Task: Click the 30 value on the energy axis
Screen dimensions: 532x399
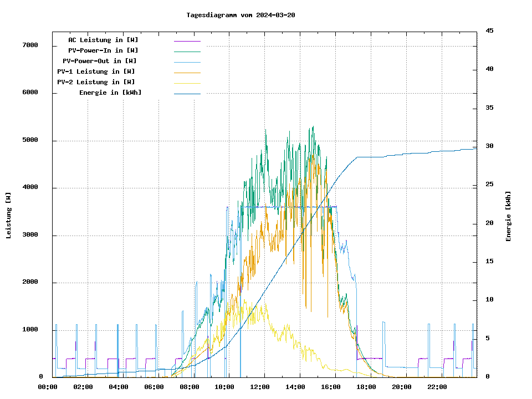Action: tap(489, 146)
